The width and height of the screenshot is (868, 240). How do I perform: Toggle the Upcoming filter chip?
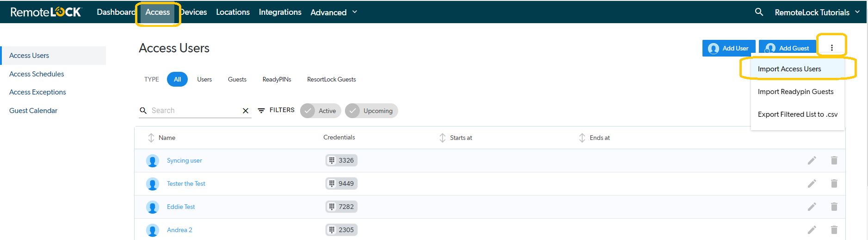coord(371,111)
